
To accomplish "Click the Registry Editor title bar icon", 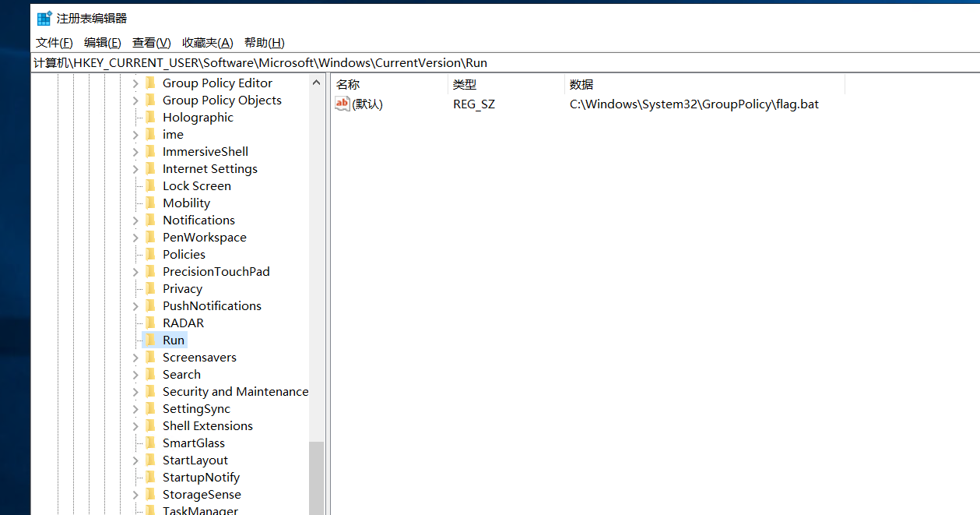I will pyautogui.click(x=44, y=18).
